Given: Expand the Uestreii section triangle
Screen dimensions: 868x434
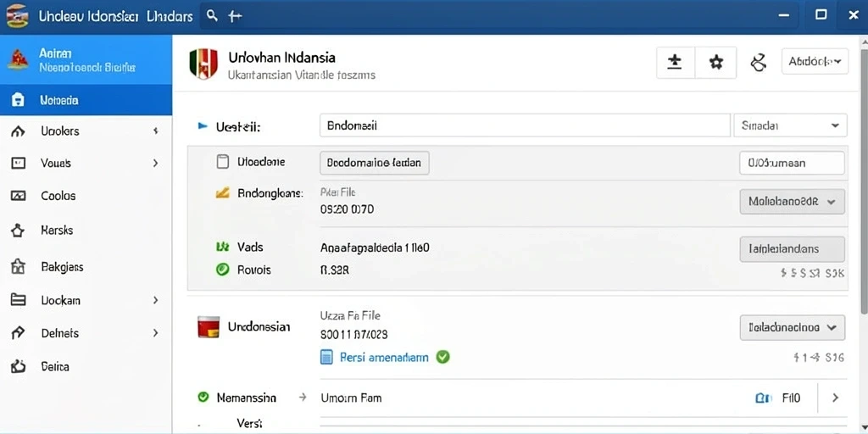Looking at the screenshot, I should (203, 126).
